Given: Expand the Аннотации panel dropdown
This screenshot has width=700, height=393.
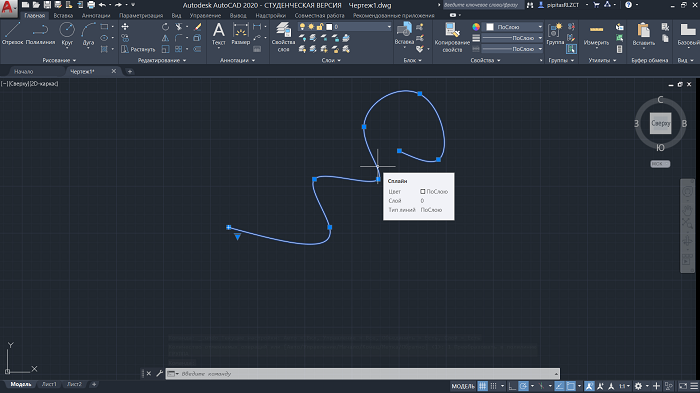Looking at the screenshot, I should [x=238, y=60].
